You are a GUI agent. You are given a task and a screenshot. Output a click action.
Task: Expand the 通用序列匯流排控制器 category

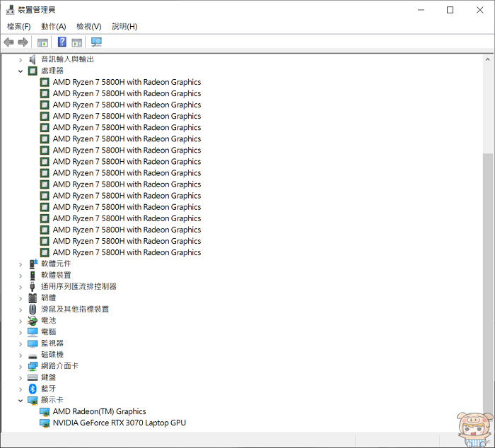coord(21,287)
